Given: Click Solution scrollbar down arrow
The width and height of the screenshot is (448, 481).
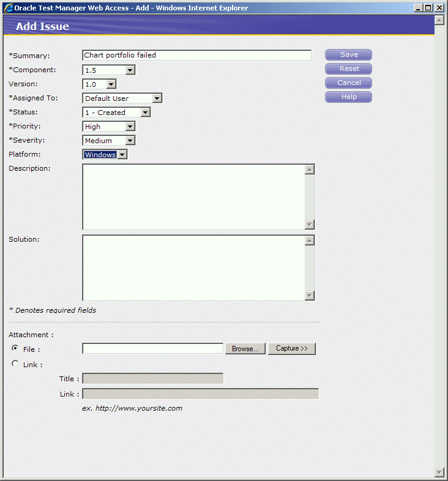Looking at the screenshot, I should pyautogui.click(x=310, y=296).
